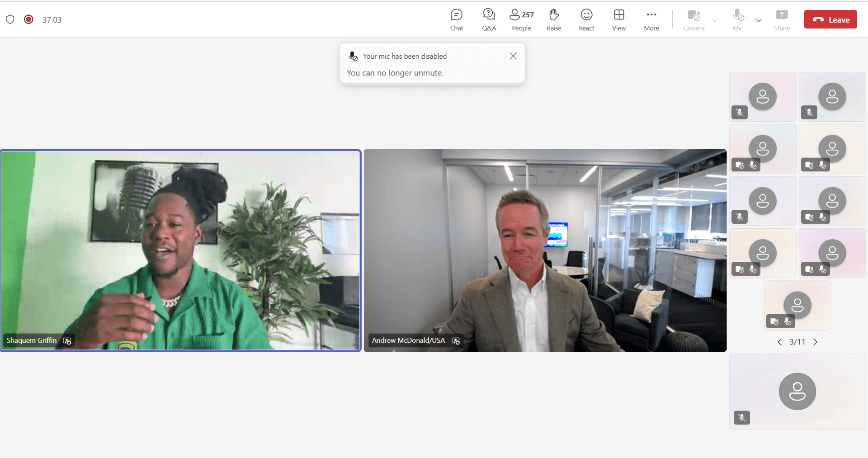Image resolution: width=868 pixels, height=458 pixels.
Task: Open the React emoji menu
Action: [x=586, y=20]
